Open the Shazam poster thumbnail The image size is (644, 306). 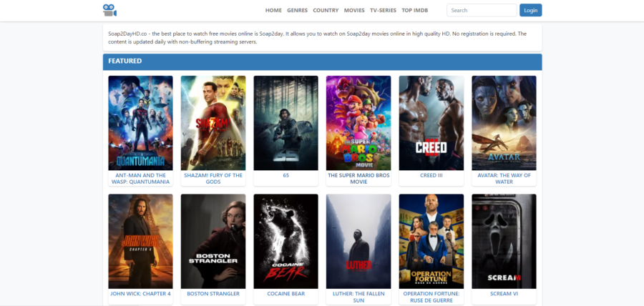pos(213,123)
